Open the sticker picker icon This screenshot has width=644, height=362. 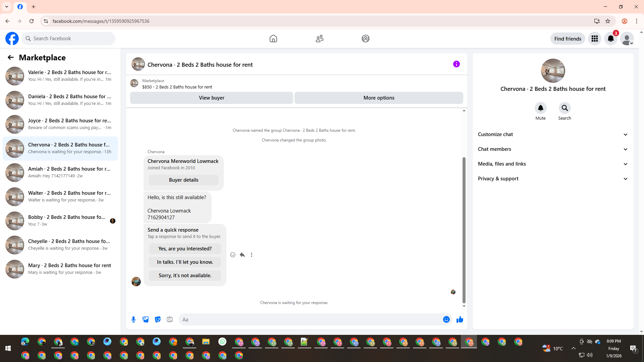point(158,319)
